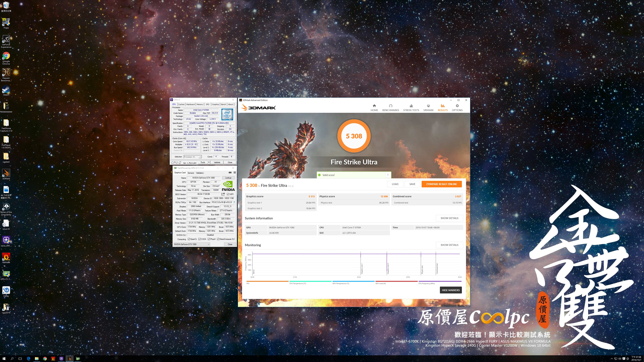Open Microsoft Edge from taskbar

29,358
